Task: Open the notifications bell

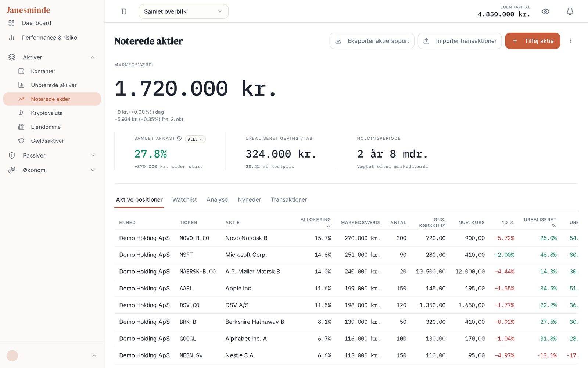Action: click(570, 11)
